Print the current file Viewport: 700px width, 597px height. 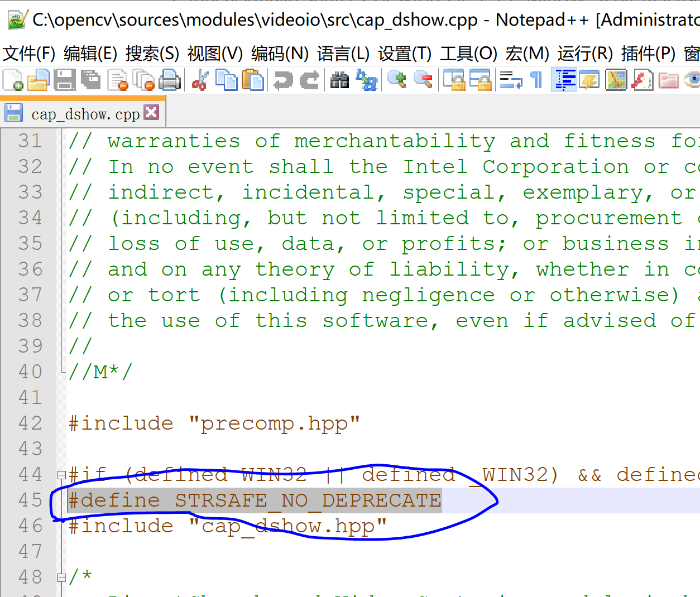170,80
